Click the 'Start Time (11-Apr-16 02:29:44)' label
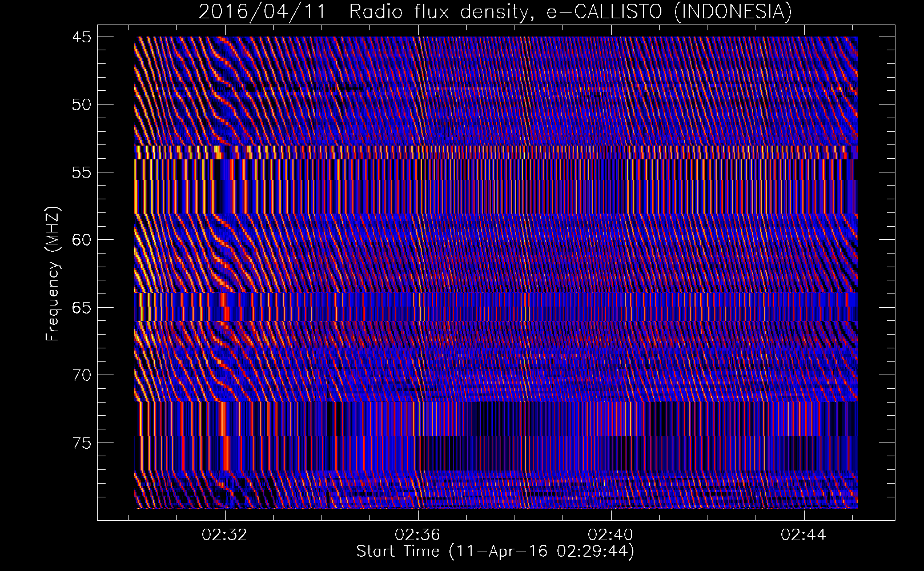Image resolution: width=924 pixels, height=571 pixels. point(495,552)
